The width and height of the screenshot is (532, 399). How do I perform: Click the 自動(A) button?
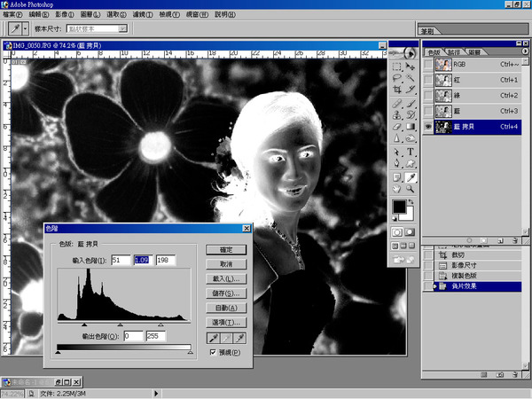click(225, 307)
